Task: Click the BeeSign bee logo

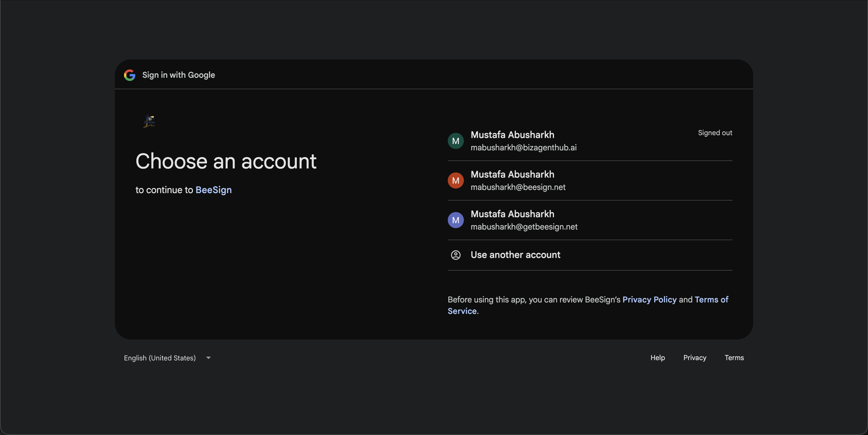Action: 149,121
